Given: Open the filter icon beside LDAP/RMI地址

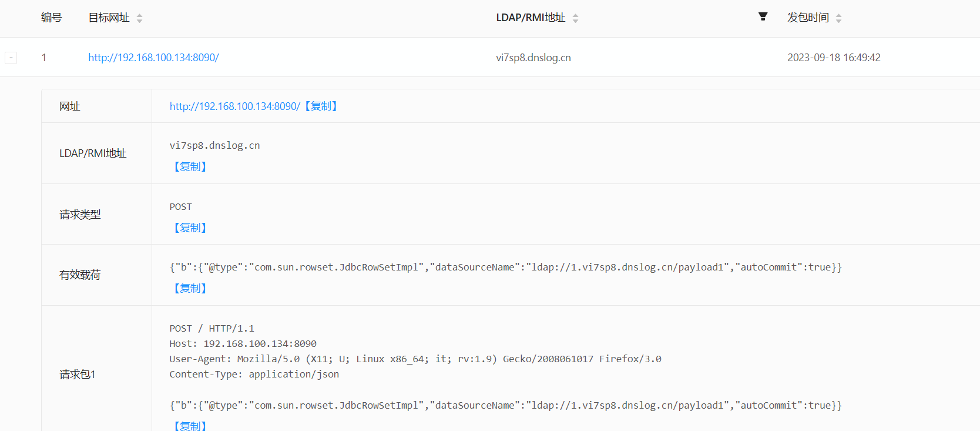Looking at the screenshot, I should (763, 16).
